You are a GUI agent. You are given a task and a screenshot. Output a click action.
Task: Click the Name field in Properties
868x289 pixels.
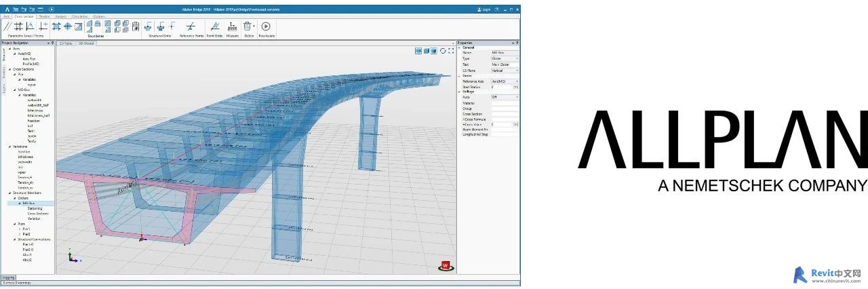point(505,52)
